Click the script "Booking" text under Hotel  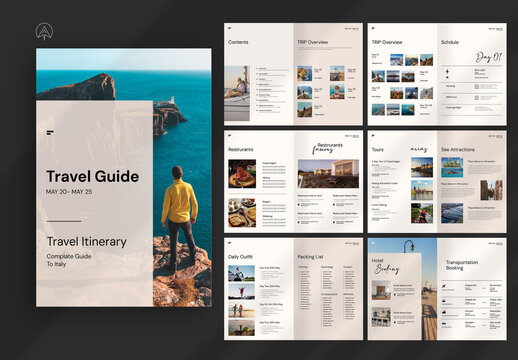tap(387, 269)
